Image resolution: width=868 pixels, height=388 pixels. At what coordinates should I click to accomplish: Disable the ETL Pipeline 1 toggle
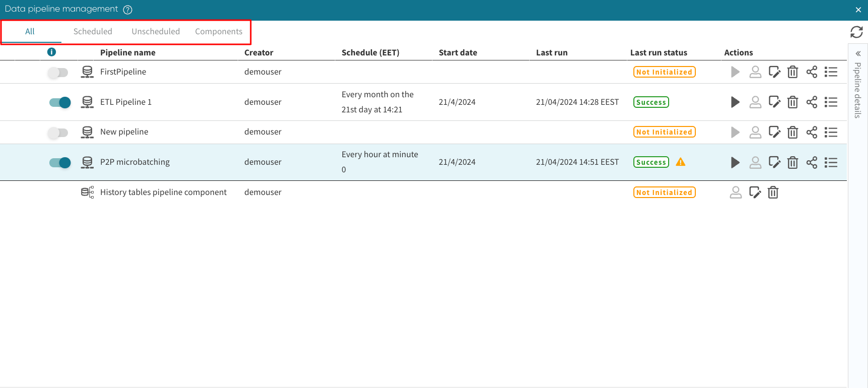pos(60,102)
